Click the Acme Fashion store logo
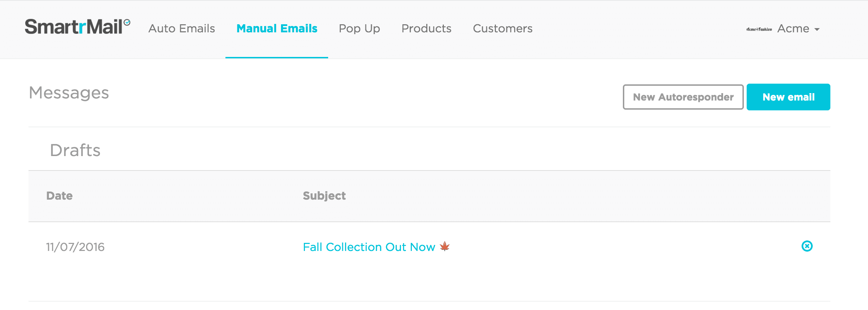Image resolution: width=868 pixels, height=310 pixels. 759,29
